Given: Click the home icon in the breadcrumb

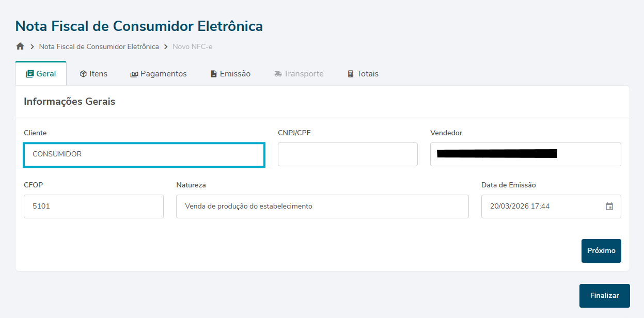Looking at the screenshot, I should coord(20,46).
